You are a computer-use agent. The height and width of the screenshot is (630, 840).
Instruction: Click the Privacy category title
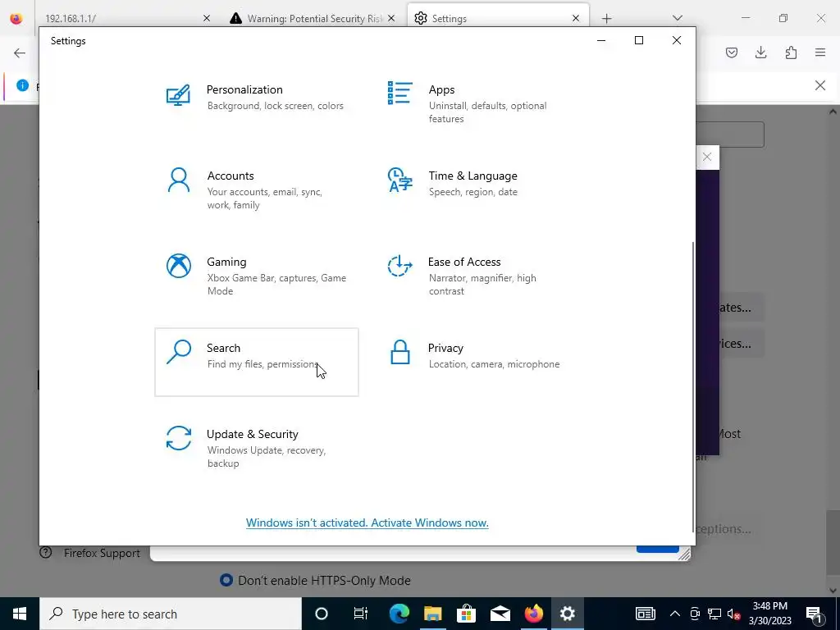click(x=445, y=348)
